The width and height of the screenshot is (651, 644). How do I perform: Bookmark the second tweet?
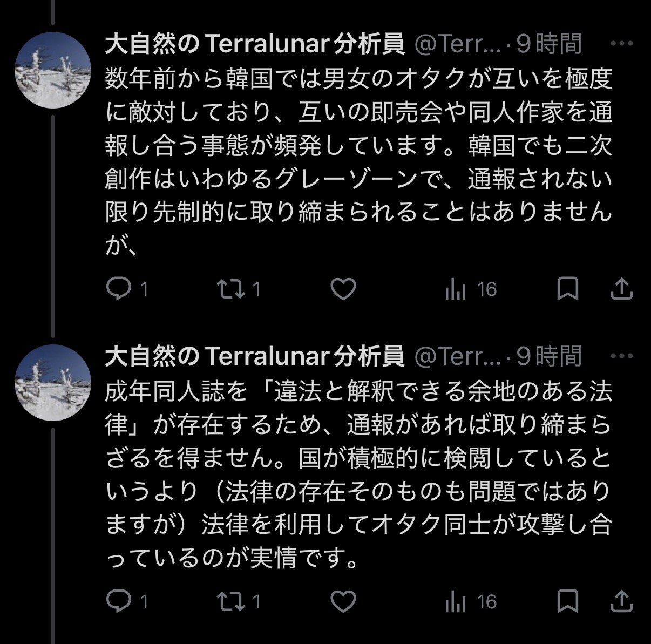click(x=567, y=601)
